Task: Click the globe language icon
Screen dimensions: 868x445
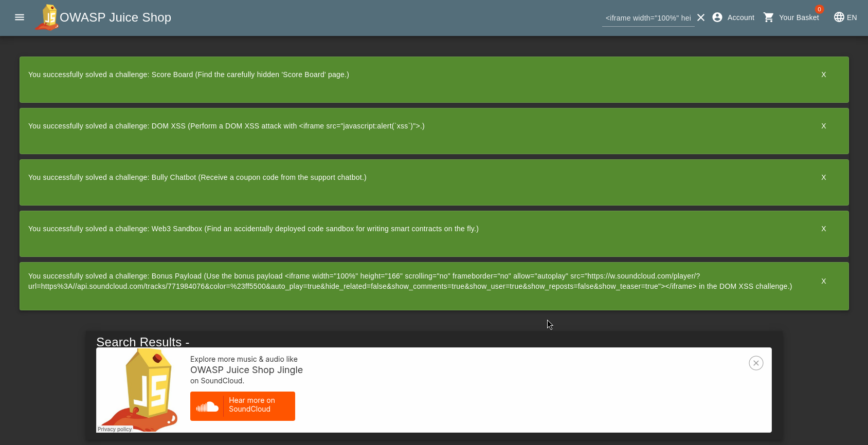Action: tap(839, 17)
